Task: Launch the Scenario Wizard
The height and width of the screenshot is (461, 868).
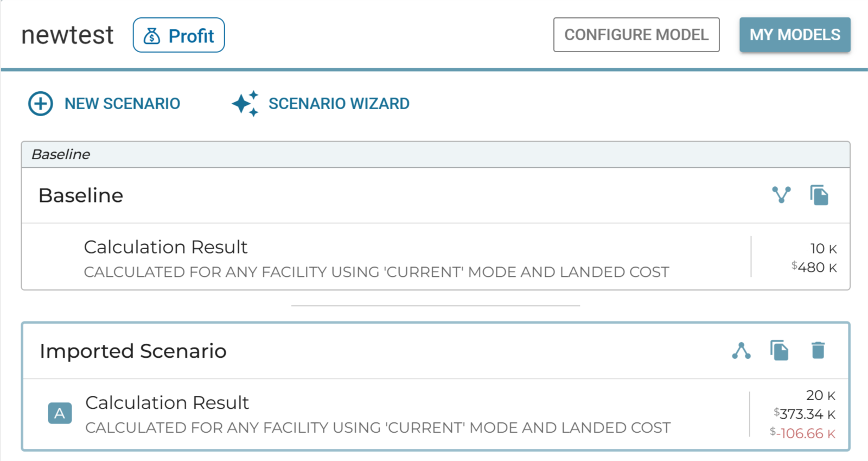Action: coord(339,104)
